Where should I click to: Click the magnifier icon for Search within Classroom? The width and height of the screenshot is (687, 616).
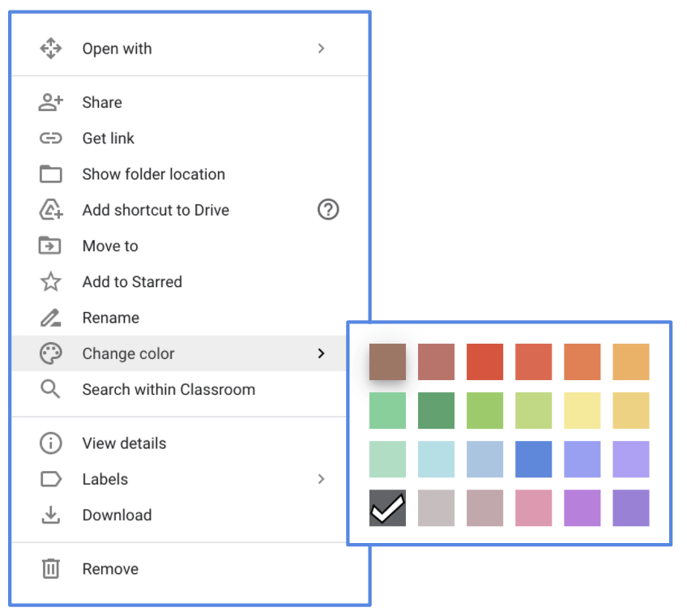pos(50,389)
